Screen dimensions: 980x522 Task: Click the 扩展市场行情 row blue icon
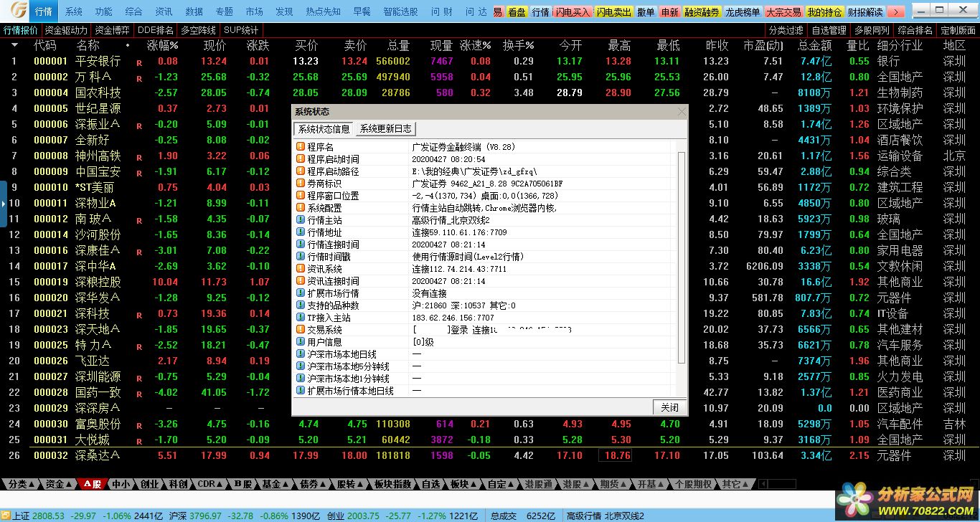tap(301, 293)
